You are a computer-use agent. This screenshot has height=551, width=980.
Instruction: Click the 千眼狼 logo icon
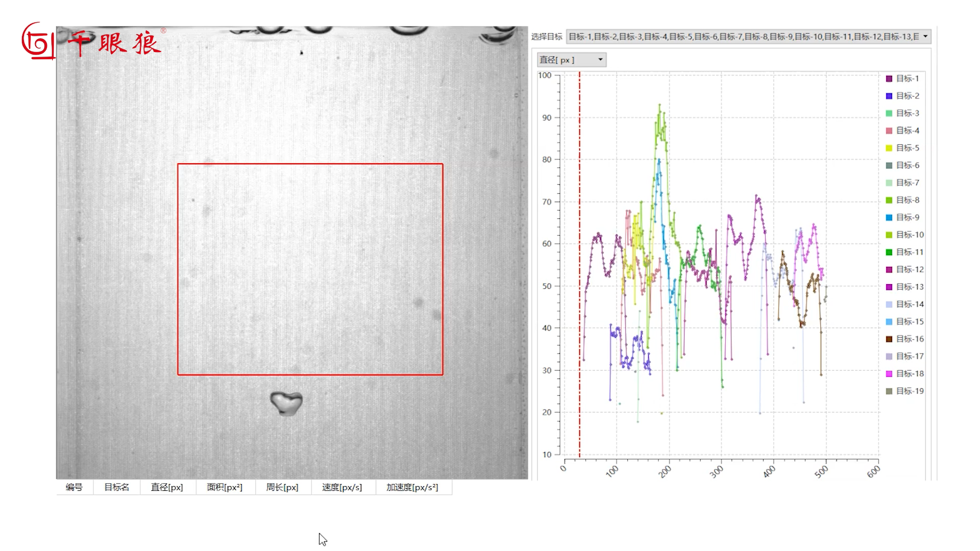[x=37, y=41]
